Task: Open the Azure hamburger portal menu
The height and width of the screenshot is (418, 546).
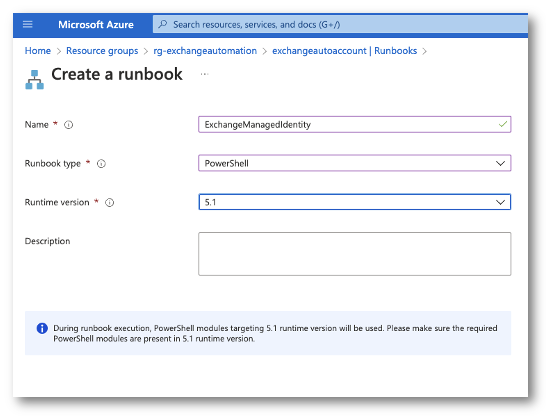Action: point(28,24)
